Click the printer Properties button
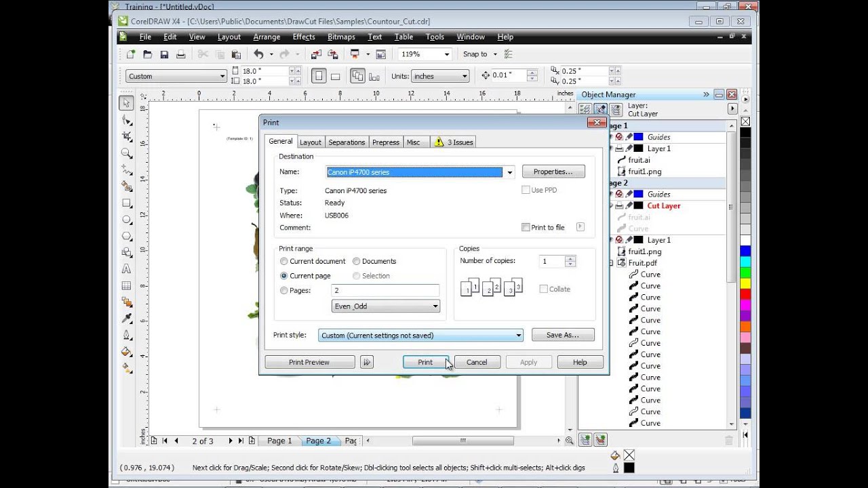This screenshot has height=488, width=868. 553,171
